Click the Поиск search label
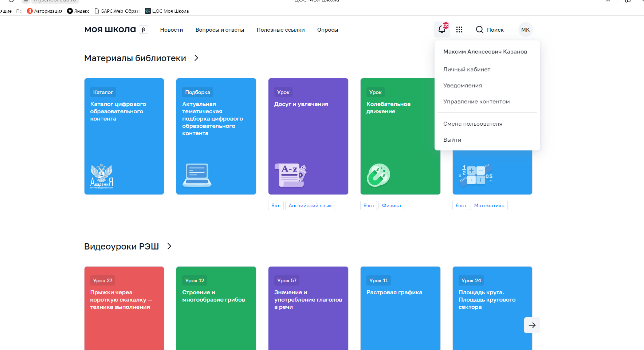 click(x=495, y=30)
